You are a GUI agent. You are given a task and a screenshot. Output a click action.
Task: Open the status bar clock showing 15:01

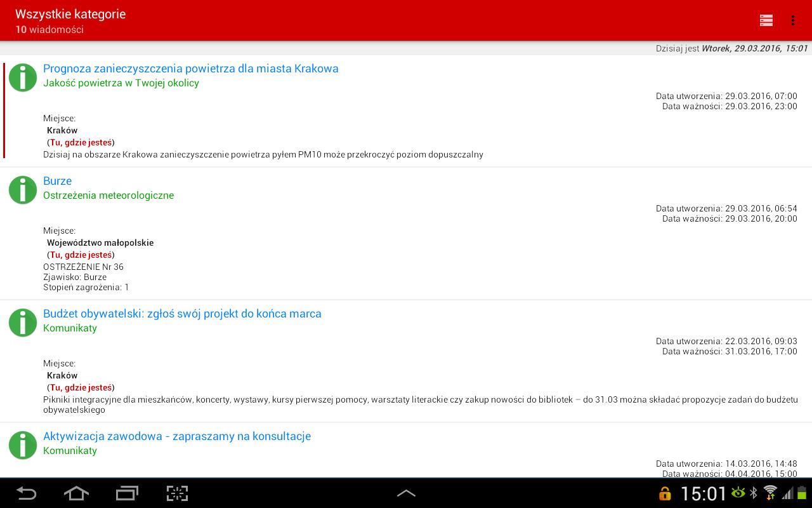(x=704, y=493)
